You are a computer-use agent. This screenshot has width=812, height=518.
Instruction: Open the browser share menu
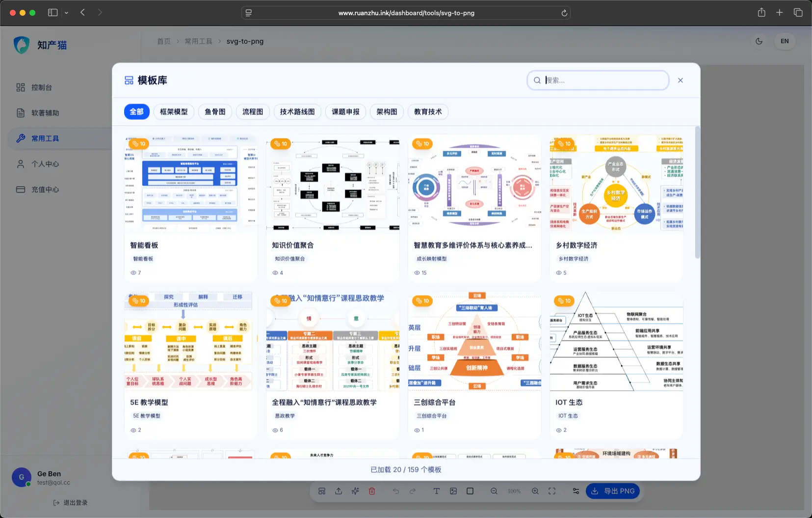(x=761, y=13)
